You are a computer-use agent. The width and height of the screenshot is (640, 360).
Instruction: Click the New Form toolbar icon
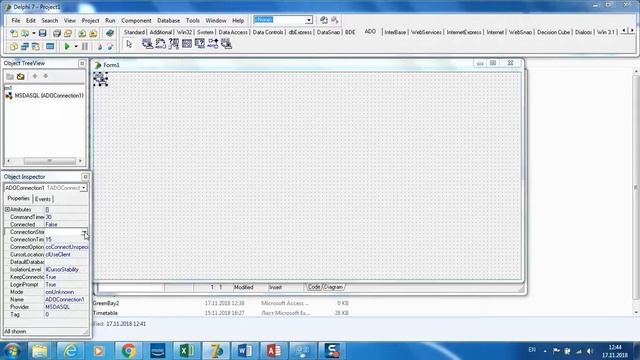click(50, 47)
